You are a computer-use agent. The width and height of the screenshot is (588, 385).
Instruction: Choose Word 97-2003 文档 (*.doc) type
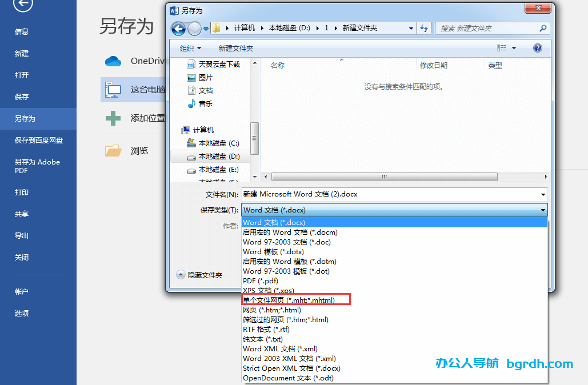coord(287,242)
